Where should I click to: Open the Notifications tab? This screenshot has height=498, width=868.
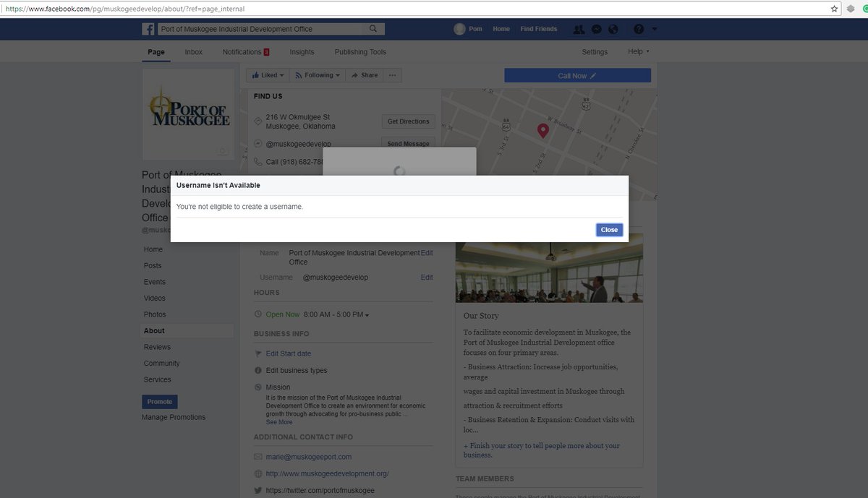(246, 52)
